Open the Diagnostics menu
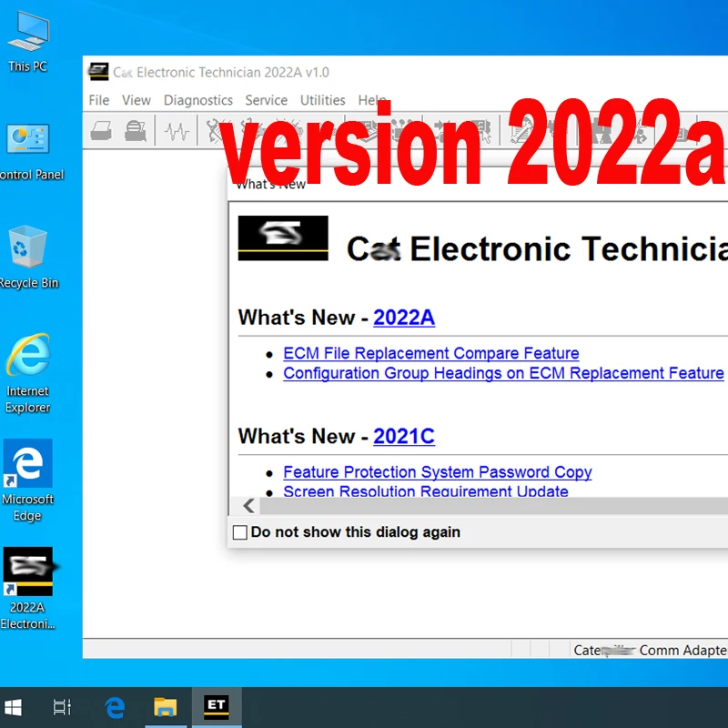The width and height of the screenshot is (728, 728). [198, 100]
